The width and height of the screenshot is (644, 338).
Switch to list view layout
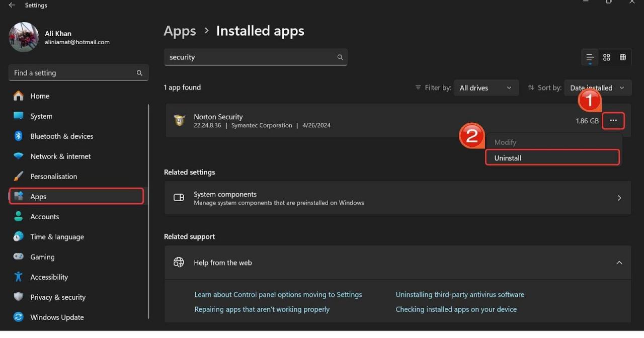(589, 57)
